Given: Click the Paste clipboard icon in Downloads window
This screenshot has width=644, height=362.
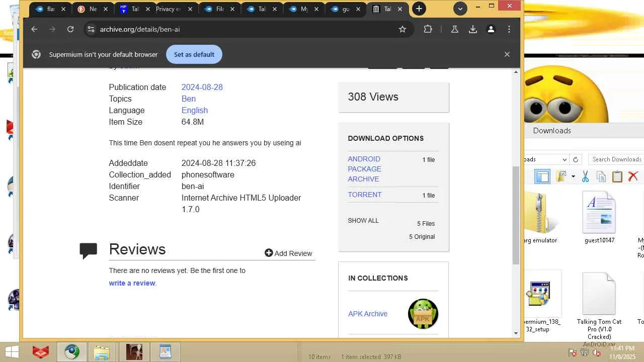Looking at the screenshot, I should (617, 176).
